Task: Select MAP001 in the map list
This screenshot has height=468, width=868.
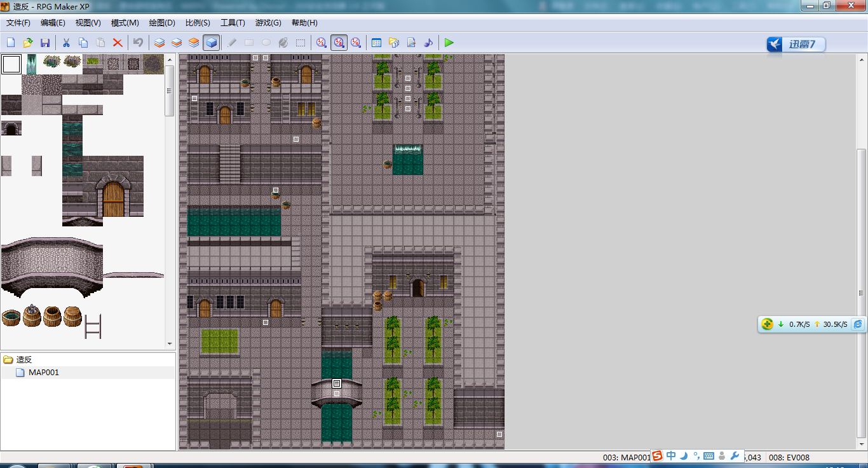Action: [43, 372]
